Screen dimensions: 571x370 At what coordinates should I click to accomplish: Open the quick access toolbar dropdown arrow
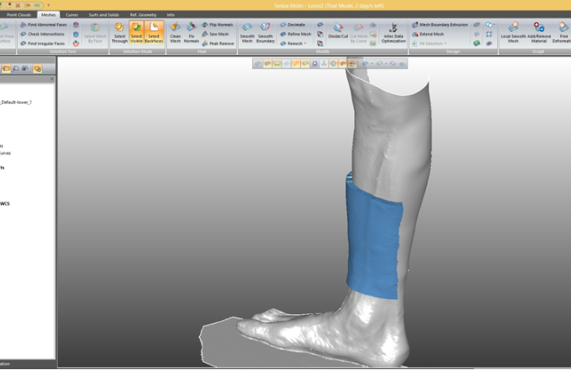[48, 5]
